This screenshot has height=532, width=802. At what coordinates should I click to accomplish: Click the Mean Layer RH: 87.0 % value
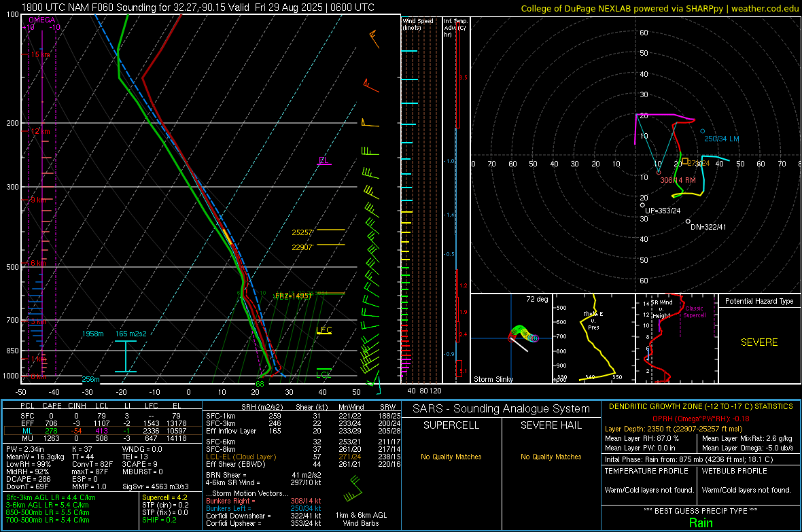(642, 438)
